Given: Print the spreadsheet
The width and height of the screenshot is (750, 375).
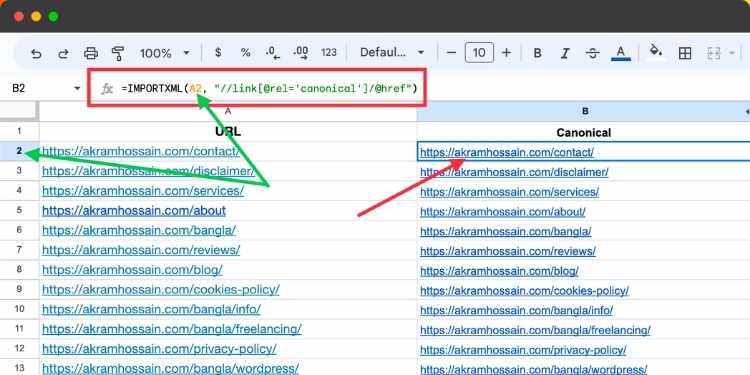Looking at the screenshot, I should 90,53.
